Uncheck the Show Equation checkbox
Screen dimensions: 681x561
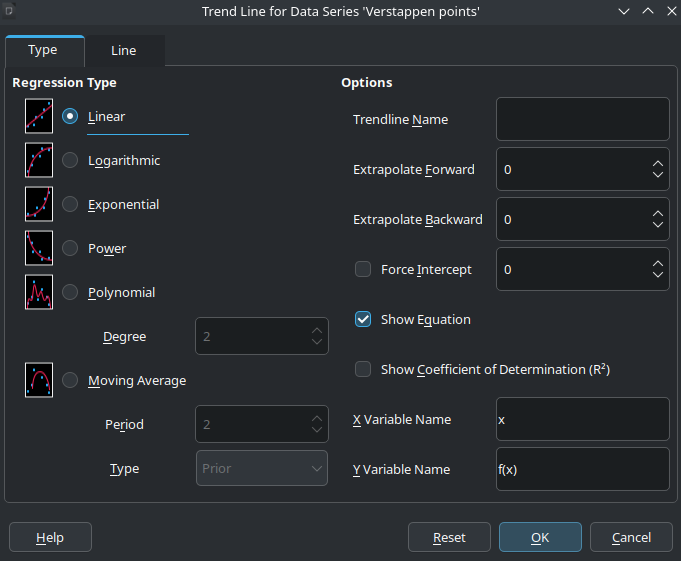pos(364,319)
